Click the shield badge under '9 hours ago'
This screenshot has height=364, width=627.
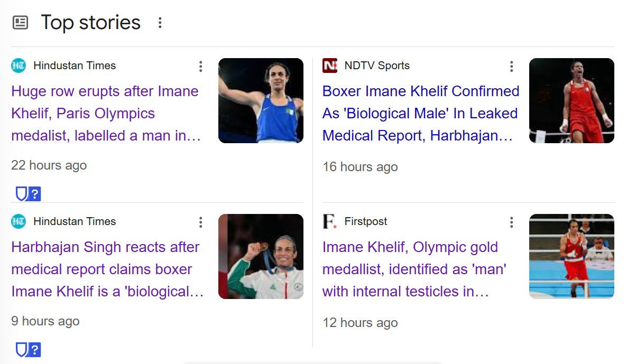(21, 350)
